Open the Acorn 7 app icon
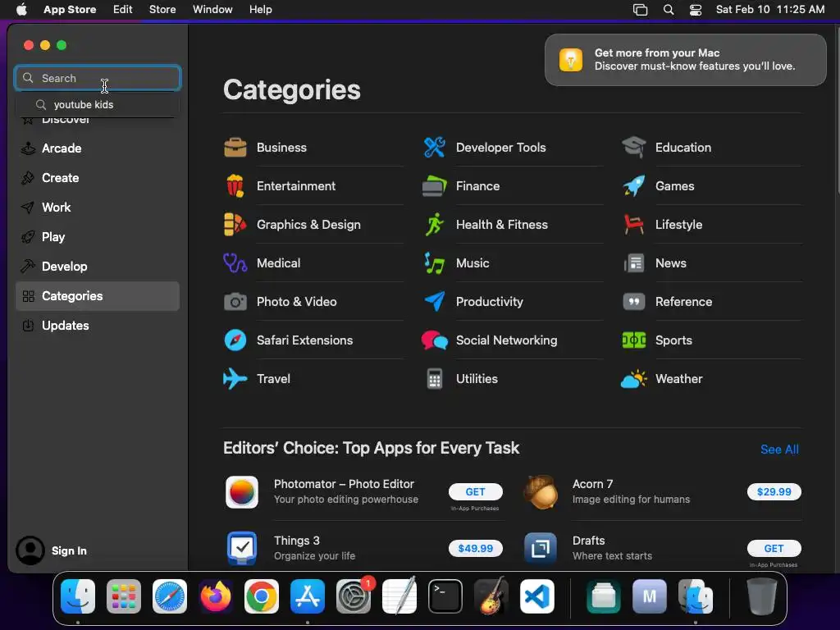840x630 pixels. click(x=541, y=492)
